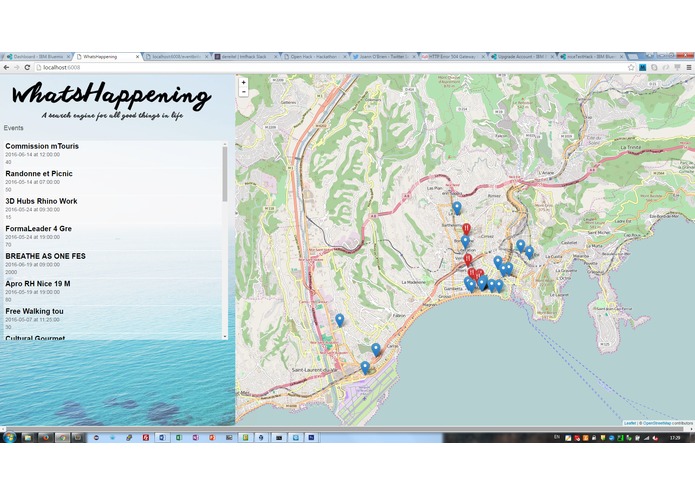Switch to niceTestHack - IBM Bluemix tab
Viewport: 695px width, 494px height.
coord(590,57)
